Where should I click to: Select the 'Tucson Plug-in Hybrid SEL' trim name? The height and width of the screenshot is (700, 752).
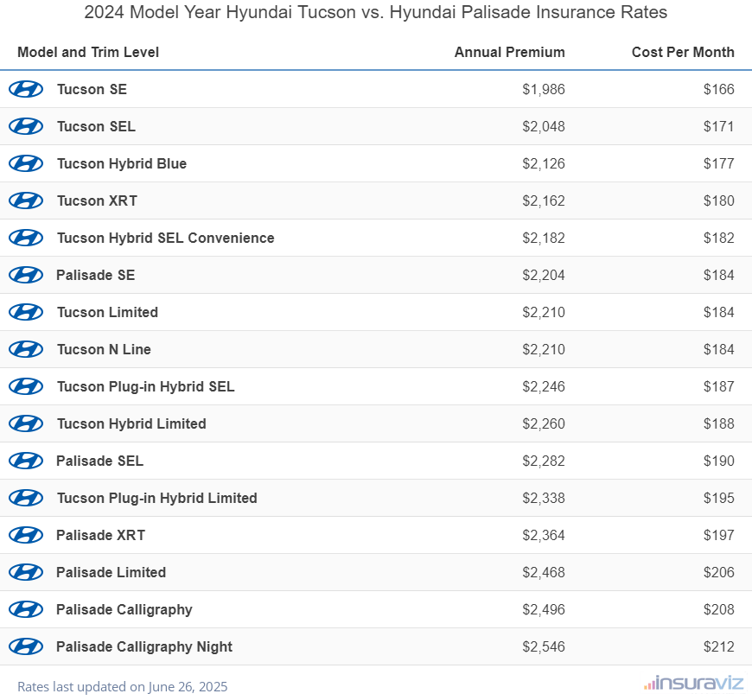click(146, 386)
